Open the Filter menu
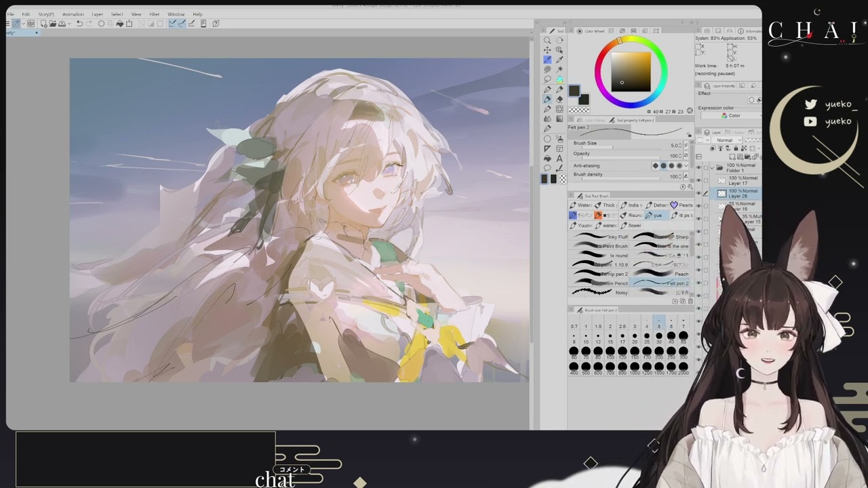Image resolution: width=868 pixels, height=488 pixels. (155, 14)
